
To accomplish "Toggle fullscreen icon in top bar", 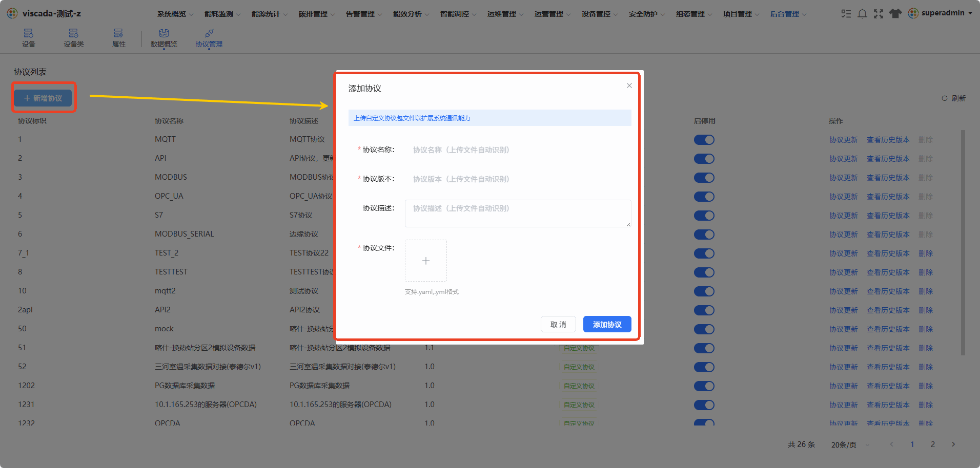I will pos(879,14).
